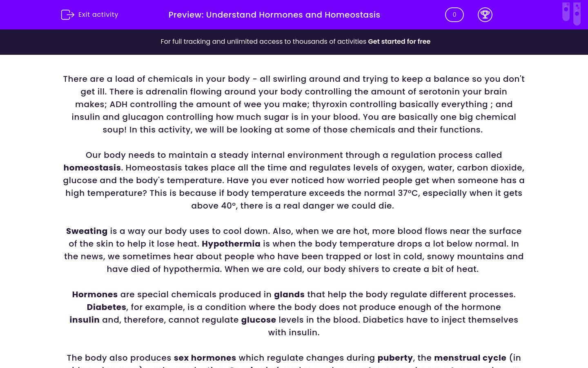Click the bold word Sweating
The width and height of the screenshot is (588, 368).
pos(87,231)
